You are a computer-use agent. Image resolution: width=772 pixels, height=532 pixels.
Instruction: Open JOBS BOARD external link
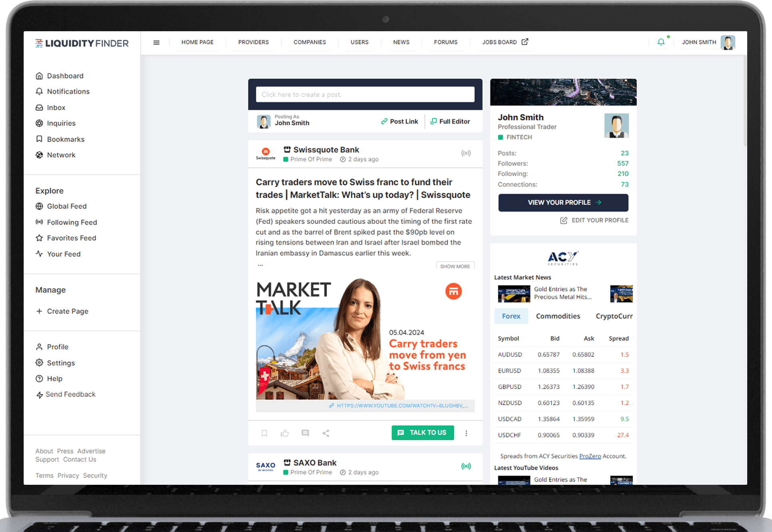[x=505, y=42]
